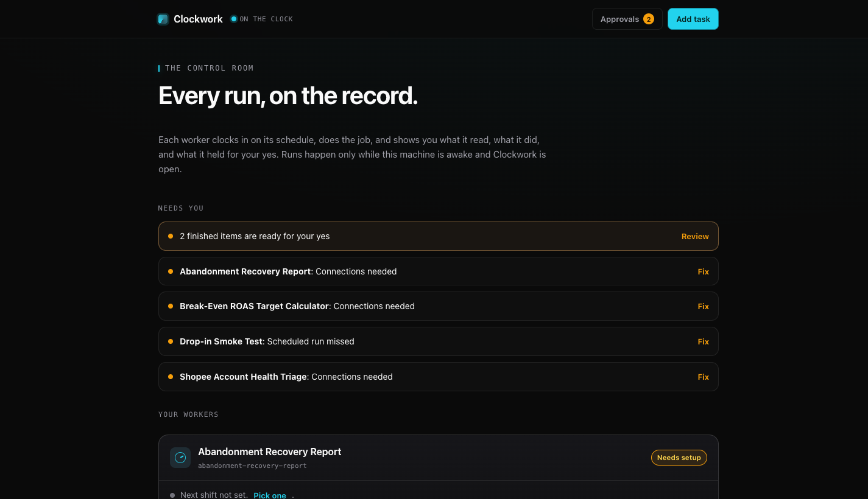The height and width of the screenshot is (499, 868).
Task: Review the 2 finished items
Action: [x=695, y=236]
